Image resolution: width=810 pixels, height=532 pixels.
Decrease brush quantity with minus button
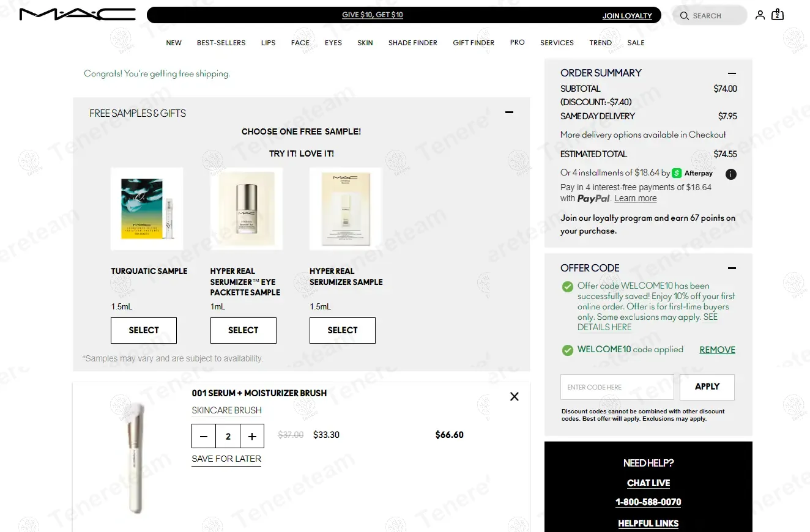coord(204,437)
